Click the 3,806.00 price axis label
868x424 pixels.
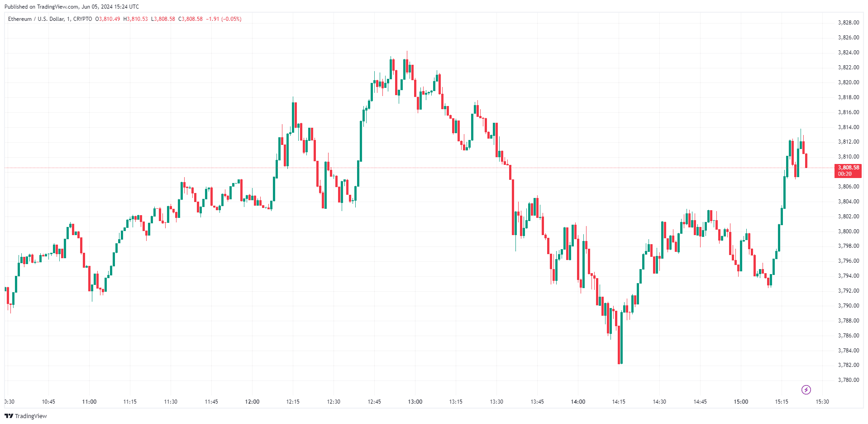(x=848, y=187)
